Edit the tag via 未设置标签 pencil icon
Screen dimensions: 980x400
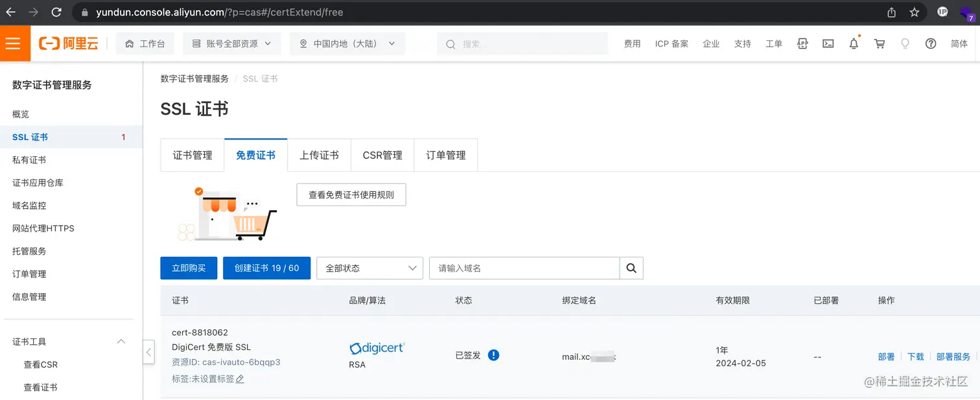click(x=239, y=379)
